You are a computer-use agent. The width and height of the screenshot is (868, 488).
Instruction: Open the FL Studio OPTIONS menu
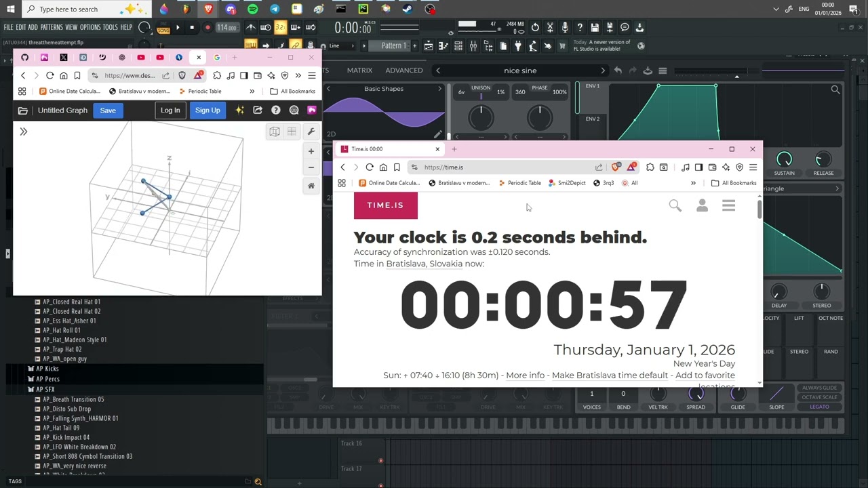tap(90, 28)
